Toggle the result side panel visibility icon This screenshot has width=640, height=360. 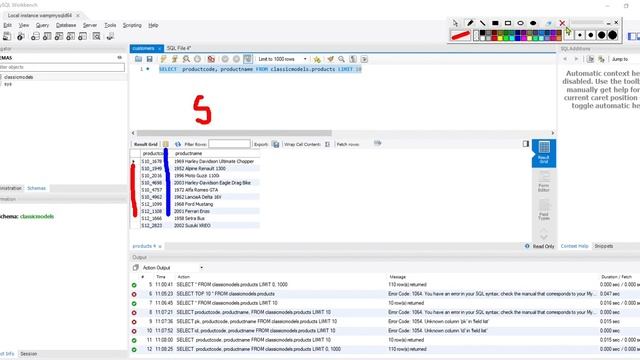526,144
